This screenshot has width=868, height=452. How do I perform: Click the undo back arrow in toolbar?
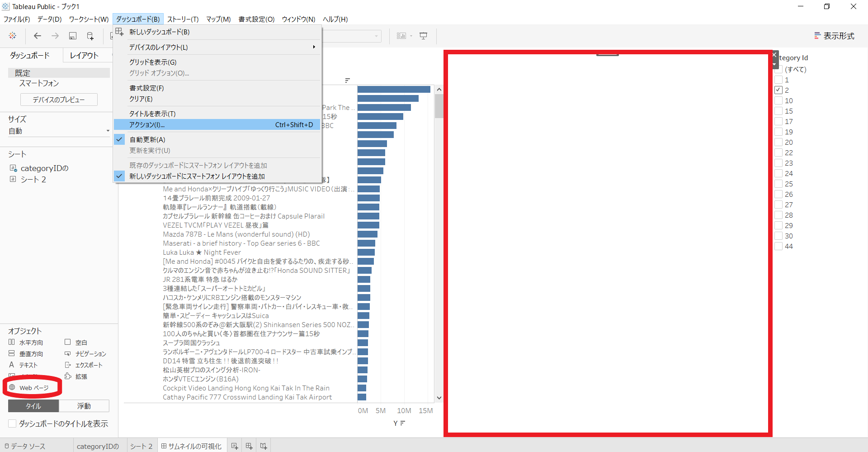(38, 36)
